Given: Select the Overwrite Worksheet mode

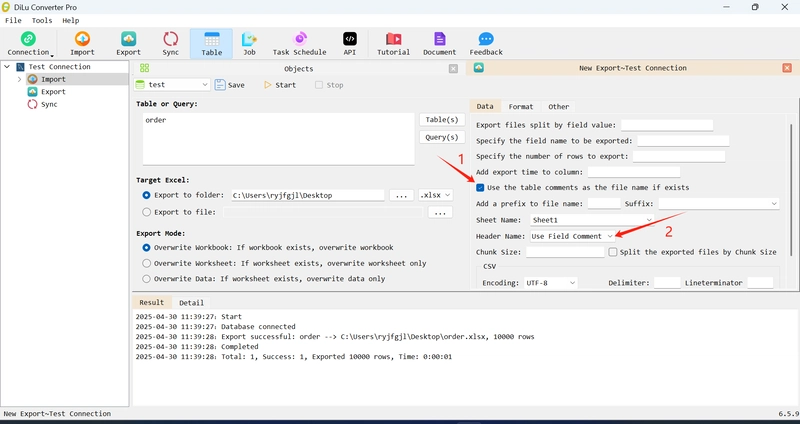Looking at the screenshot, I should 147,264.
